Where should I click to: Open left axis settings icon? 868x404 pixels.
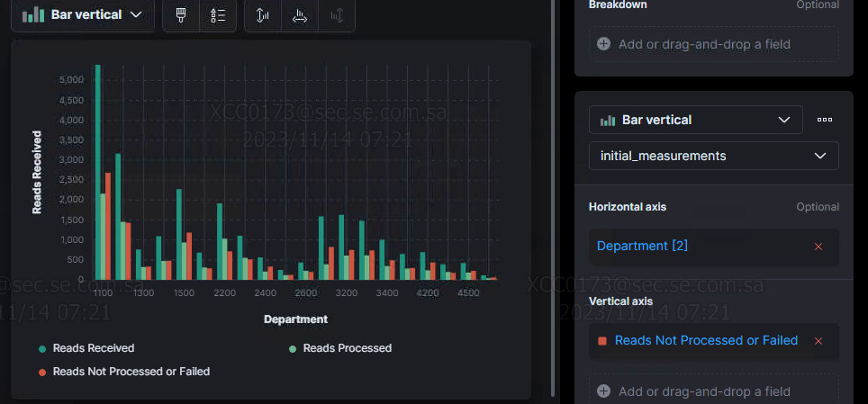click(262, 15)
